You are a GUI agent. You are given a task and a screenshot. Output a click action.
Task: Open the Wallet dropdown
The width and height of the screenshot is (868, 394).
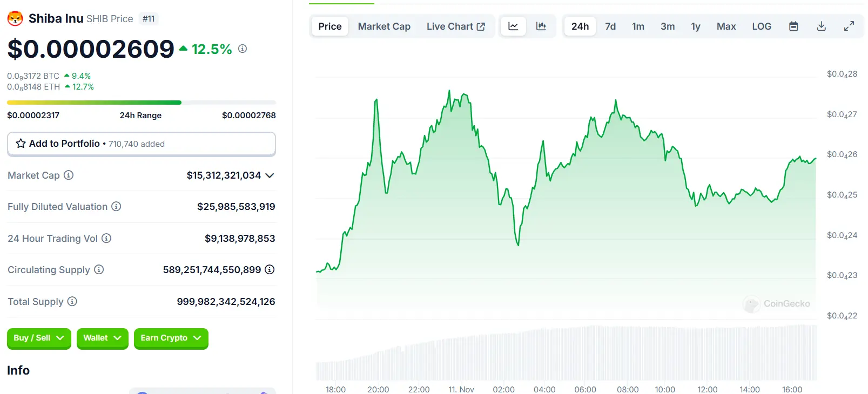point(103,338)
